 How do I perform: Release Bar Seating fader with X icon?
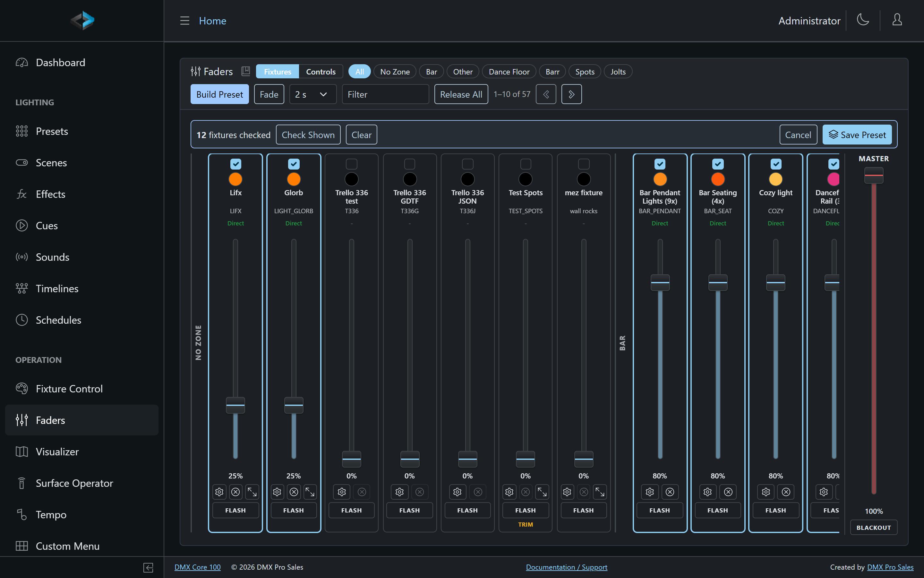pos(728,492)
